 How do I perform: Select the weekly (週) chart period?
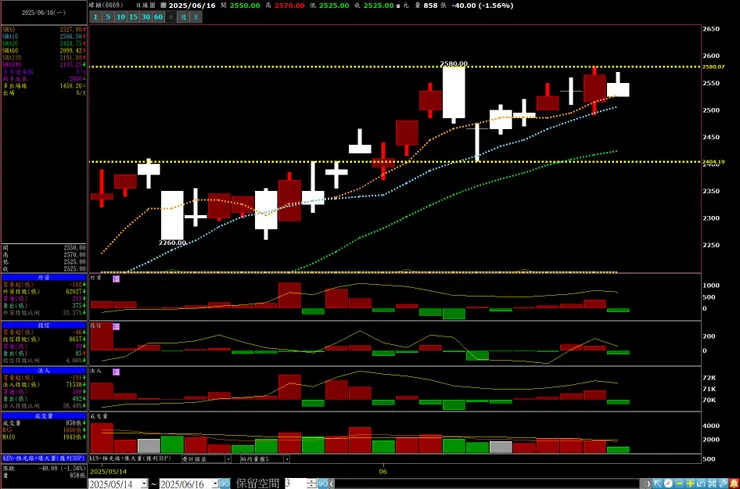point(183,17)
